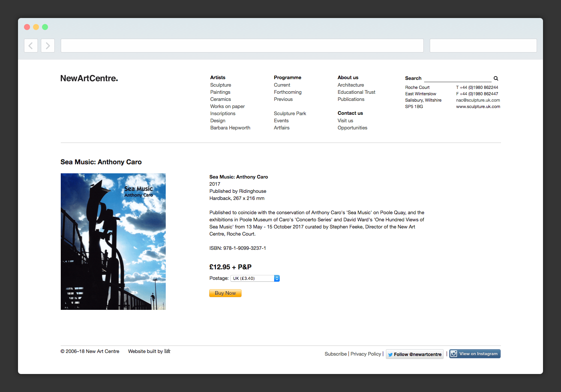Viewport: 561px width, 392px height.
Task: Click the telephone number T +44 (0)1980 862244
Action: click(477, 87)
